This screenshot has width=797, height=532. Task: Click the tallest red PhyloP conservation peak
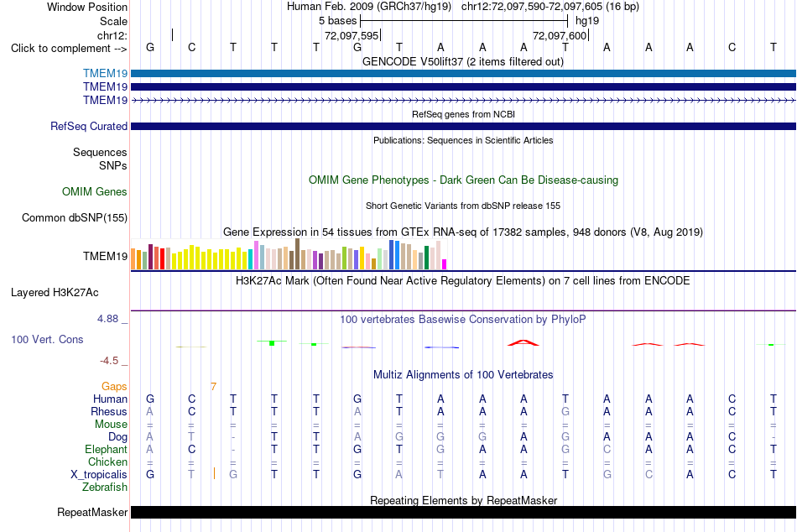524,343
